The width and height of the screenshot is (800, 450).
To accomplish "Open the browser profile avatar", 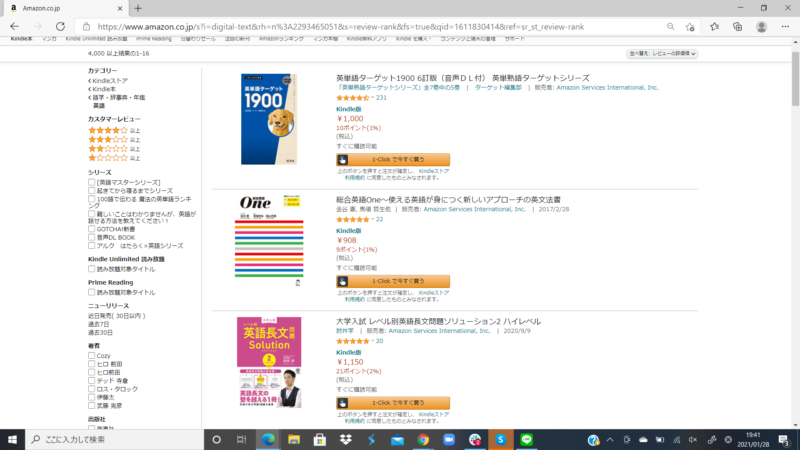I will (x=761, y=27).
